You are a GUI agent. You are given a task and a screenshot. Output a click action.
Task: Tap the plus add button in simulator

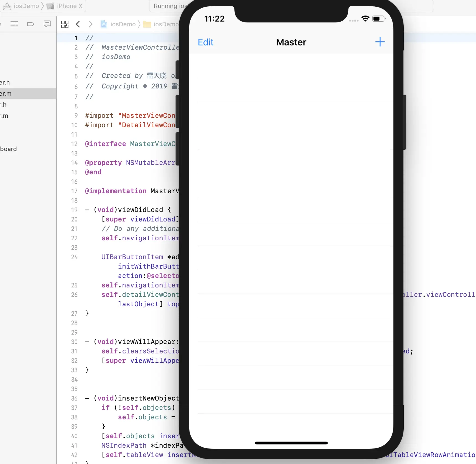coord(380,42)
